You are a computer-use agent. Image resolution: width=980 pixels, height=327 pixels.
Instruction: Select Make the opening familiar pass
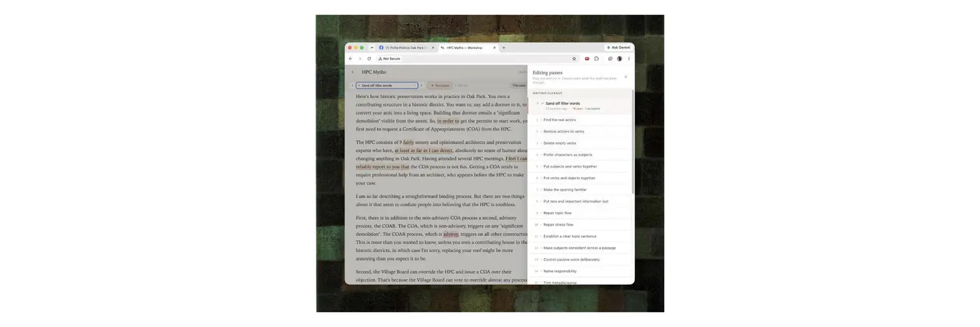(580, 190)
